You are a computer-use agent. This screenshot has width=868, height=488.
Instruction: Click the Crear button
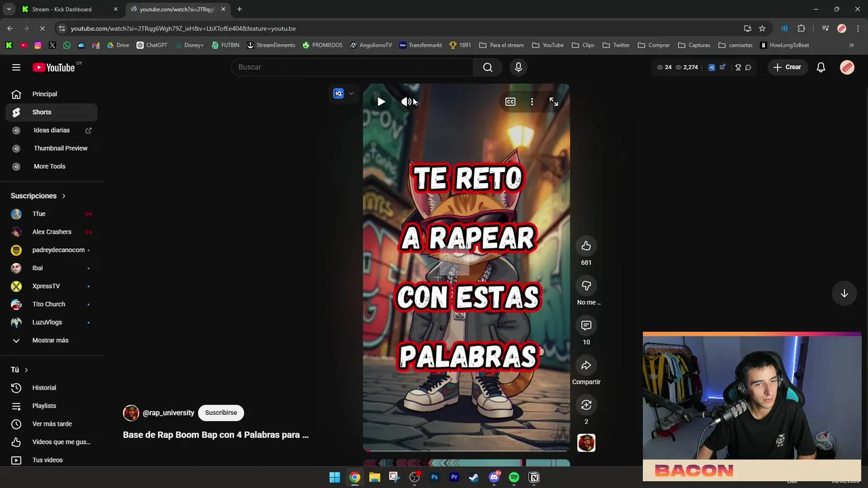pos(787,67)
